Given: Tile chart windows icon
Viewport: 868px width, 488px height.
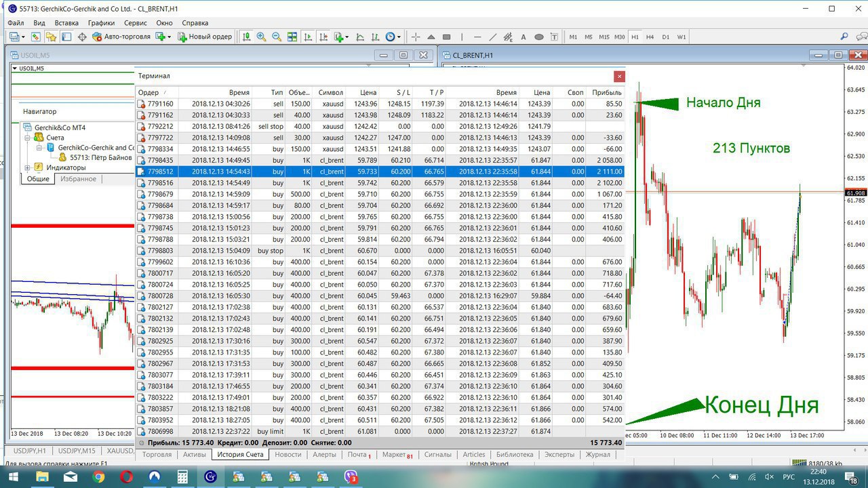Looking at the screenshot, I should click(292, 37).
